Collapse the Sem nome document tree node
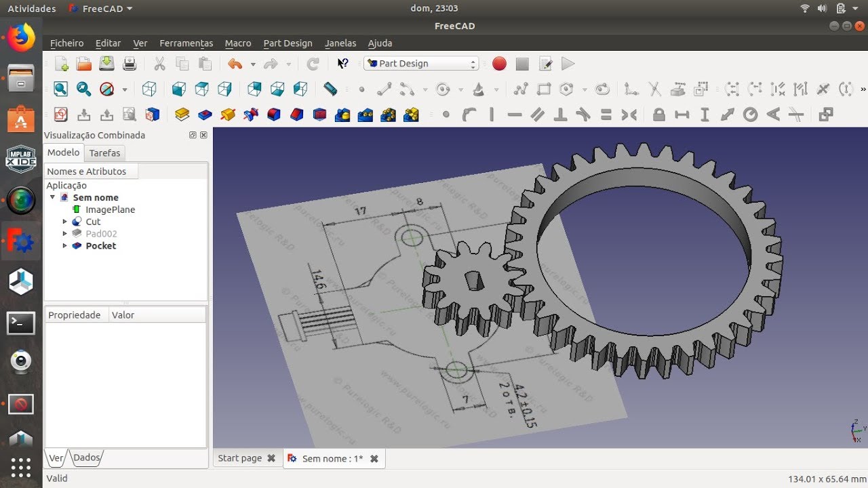The height and width of the screenshot is (488, 868). coord(52,197)
